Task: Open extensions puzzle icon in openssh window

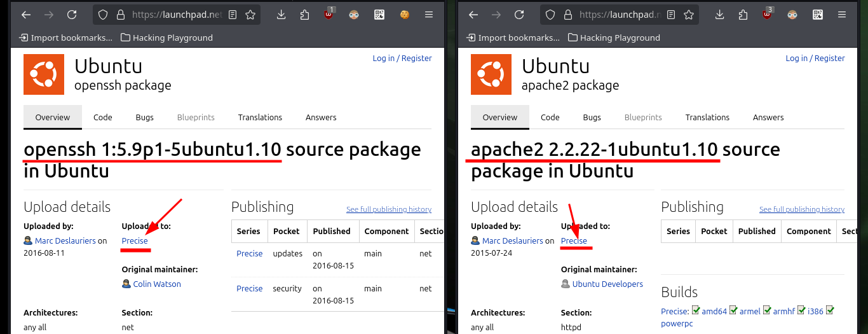Action: [x=304, y=14]
